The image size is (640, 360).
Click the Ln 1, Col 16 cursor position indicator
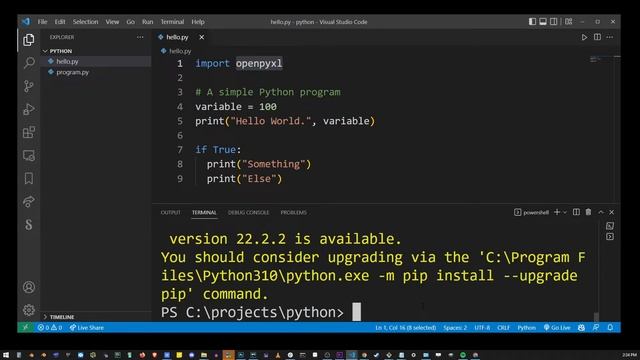(x=405, y=327)
